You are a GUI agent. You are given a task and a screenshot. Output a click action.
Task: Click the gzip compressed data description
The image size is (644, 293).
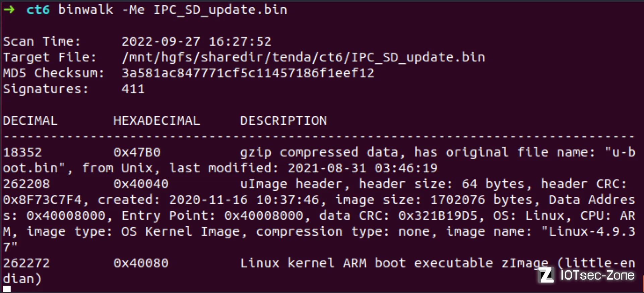click(319, 153)
